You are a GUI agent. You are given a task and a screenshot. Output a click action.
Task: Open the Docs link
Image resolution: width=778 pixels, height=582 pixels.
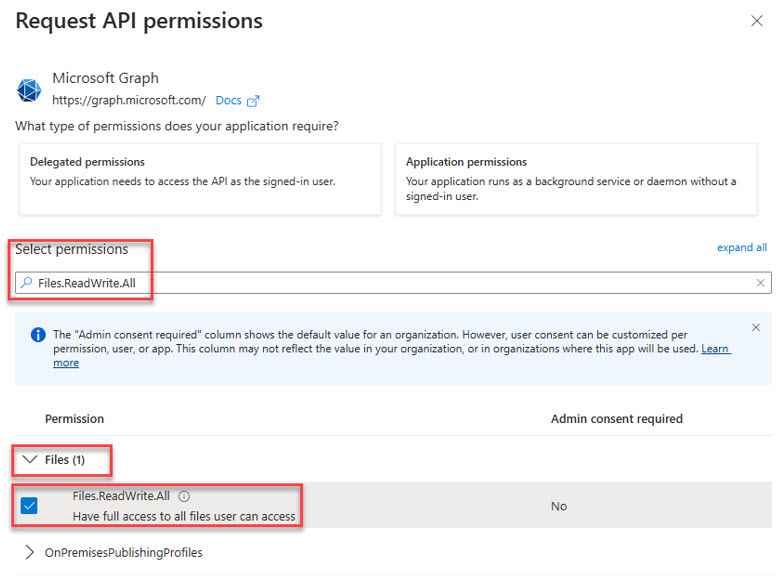point(228,101)
